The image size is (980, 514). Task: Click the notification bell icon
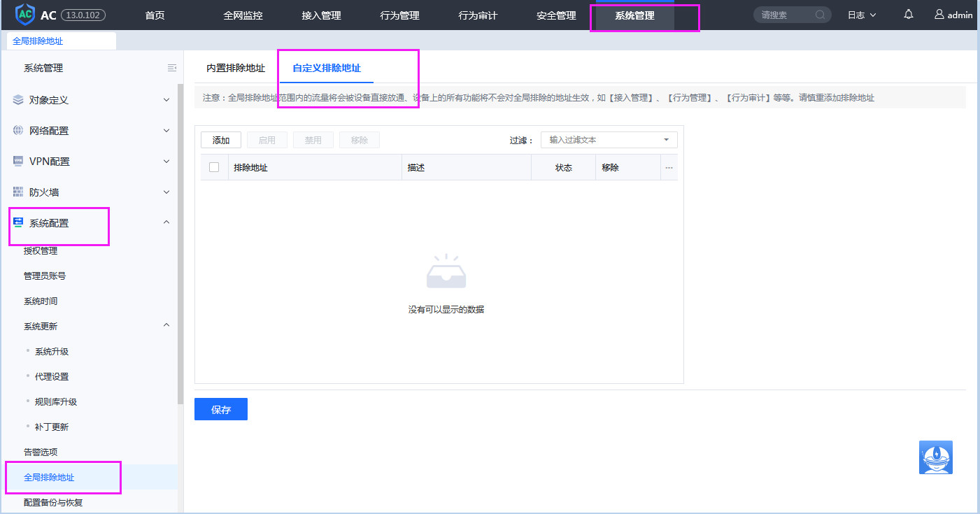[909, 15]
